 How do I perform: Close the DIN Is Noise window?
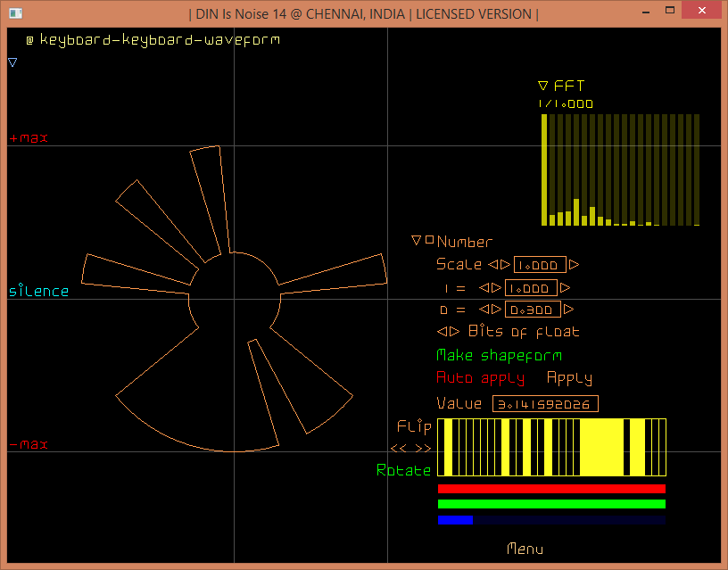point(702,10)
